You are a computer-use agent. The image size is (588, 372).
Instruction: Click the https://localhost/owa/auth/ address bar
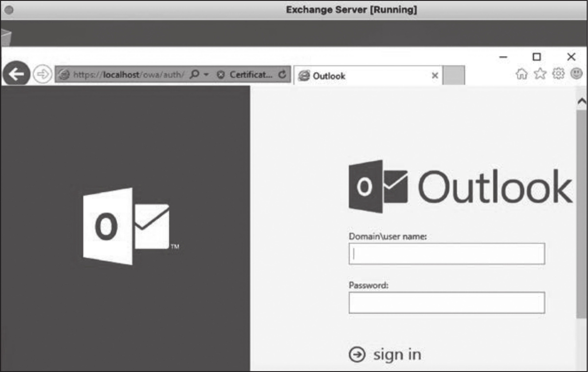128,75
